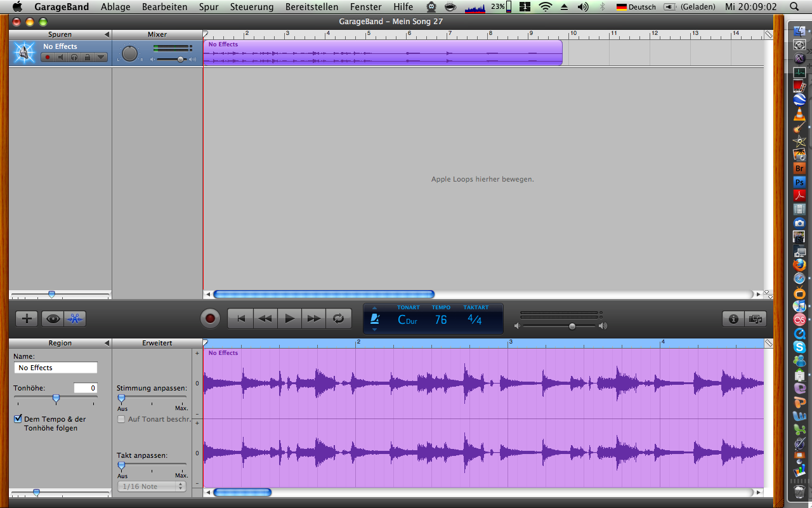Click the rewind button
Image resolution: width=812 pixels, height=508 pixels.
point(266,318)
